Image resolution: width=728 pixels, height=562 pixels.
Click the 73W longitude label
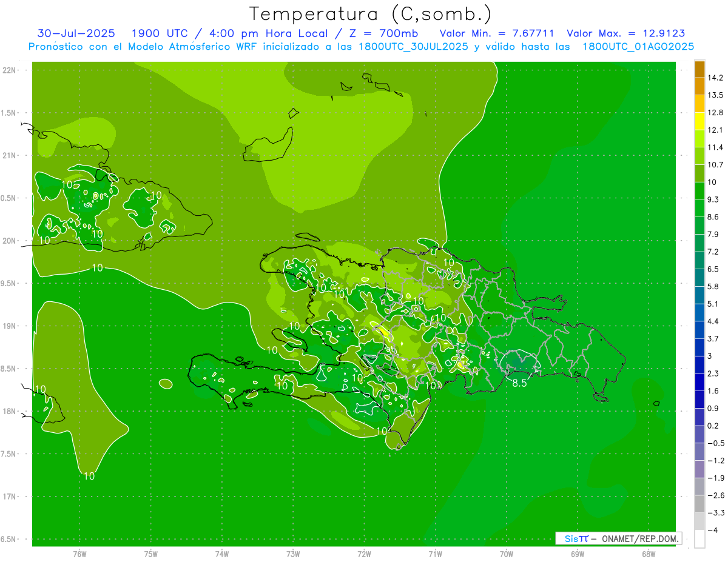[293, 554]
